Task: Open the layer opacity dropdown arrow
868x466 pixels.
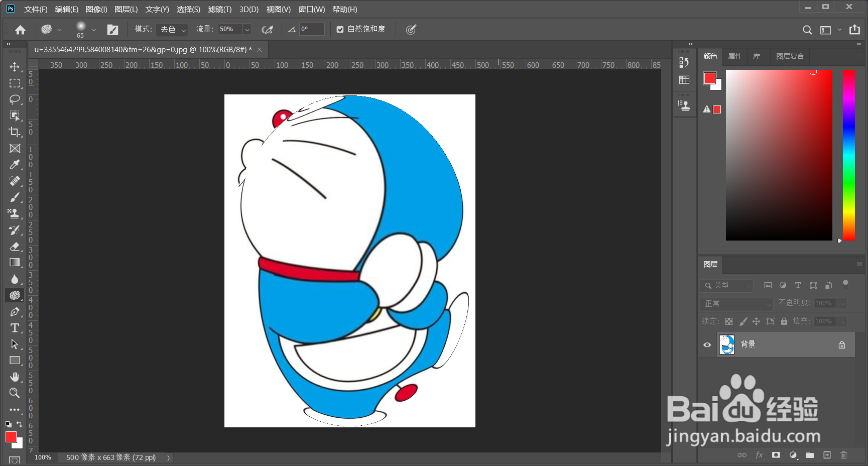Action: click(x=843, y=303)
